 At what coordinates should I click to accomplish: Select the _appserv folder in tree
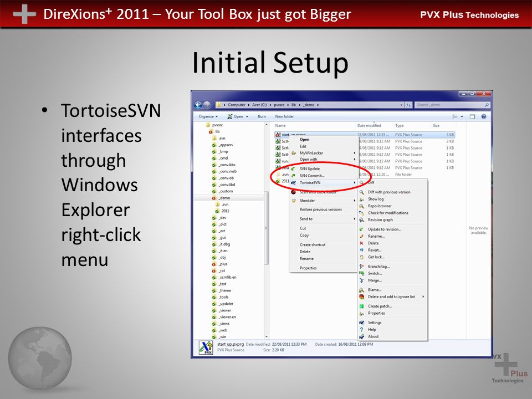[x=226, y=145]
